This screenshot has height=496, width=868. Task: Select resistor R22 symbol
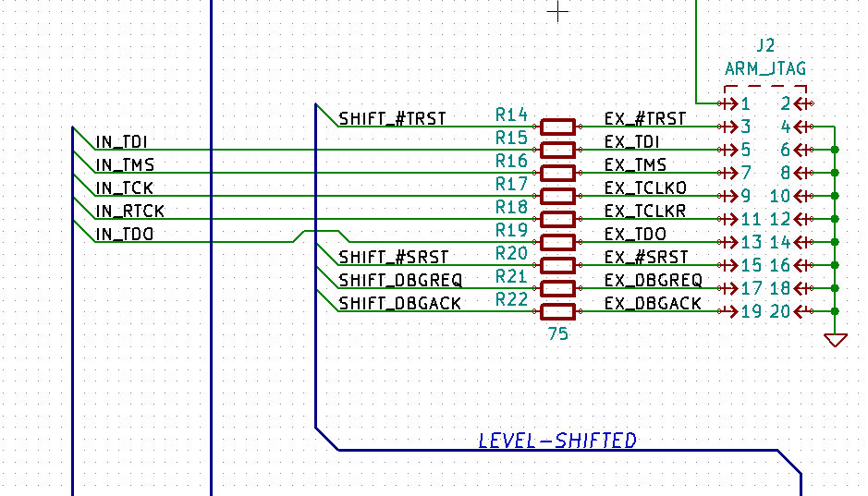(x=557, y=311)
